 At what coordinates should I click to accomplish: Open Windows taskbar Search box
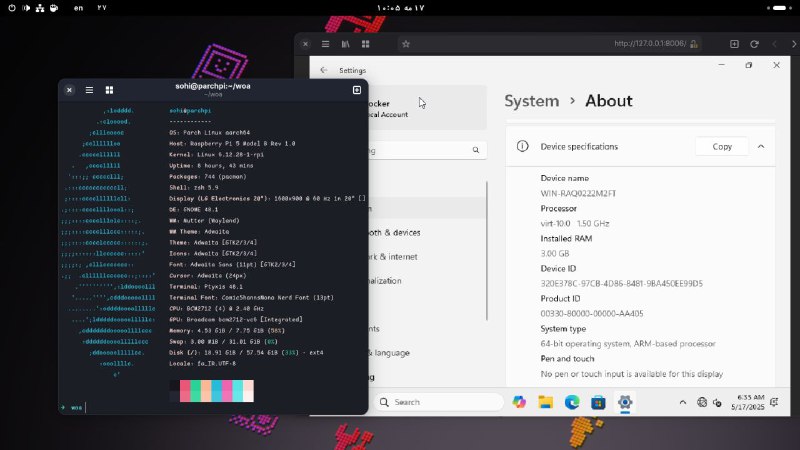pos(439,402)
